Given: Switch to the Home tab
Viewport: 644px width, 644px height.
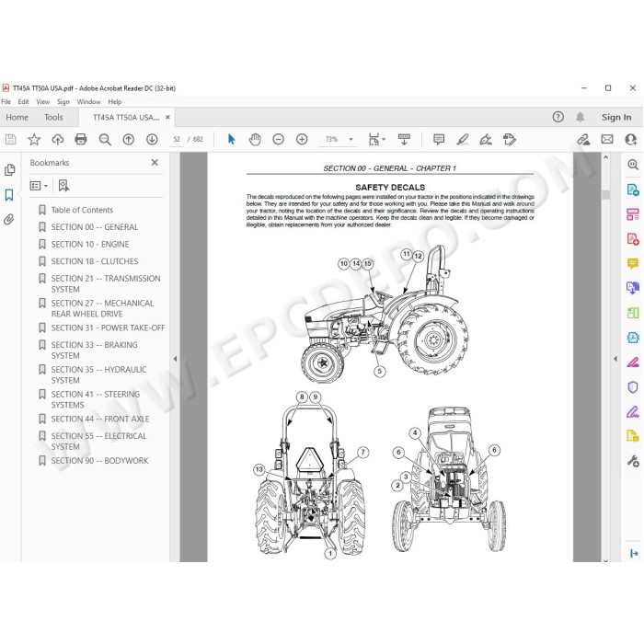Looking at the screenshot, I should tap(17, 118).
